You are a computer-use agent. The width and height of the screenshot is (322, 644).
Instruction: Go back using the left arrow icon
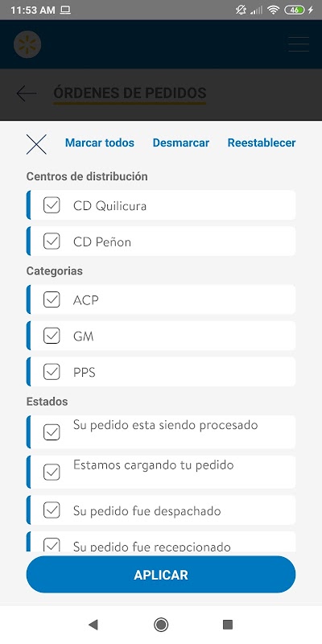coord(27,93)
